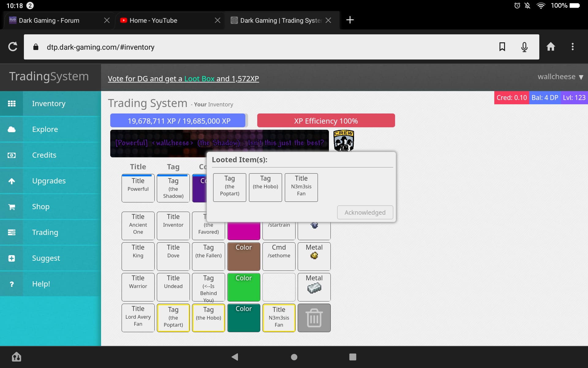Image resolution: width=588 pixels, height=368 pixels.
Task: Select Title Lord Avery Fan item
Action: coord(138,318)
